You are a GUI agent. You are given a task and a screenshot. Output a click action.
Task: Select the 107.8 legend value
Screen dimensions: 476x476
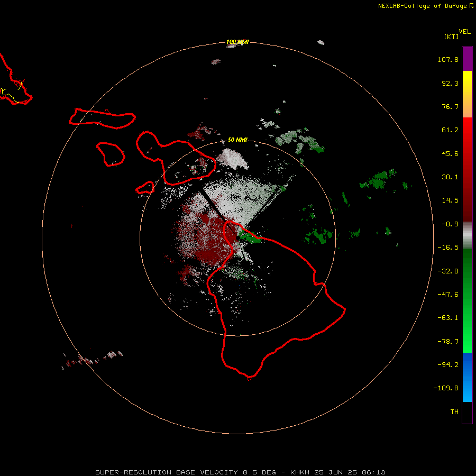(448, 59)
